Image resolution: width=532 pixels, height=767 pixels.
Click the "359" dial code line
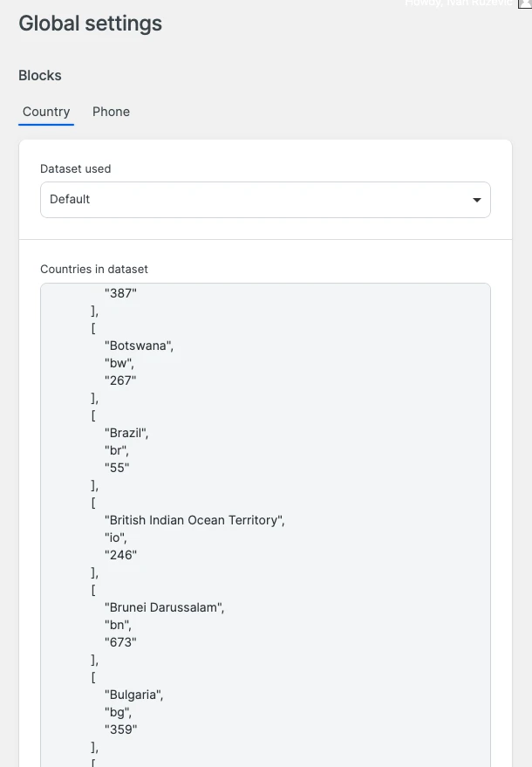click(x=120, y=729)
